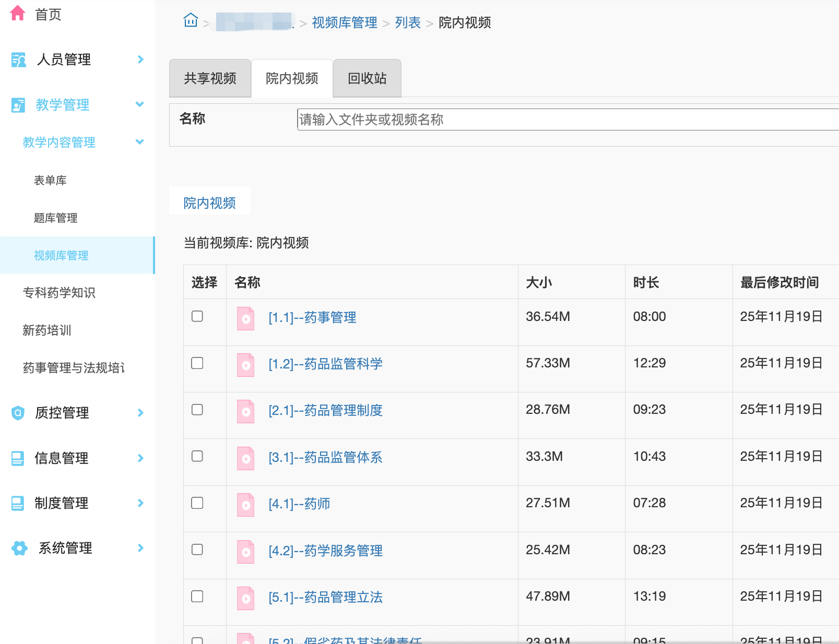Screen dimensions: 839x644
Task: Click the 质控管理 shield icon
Action: (18, 413)
